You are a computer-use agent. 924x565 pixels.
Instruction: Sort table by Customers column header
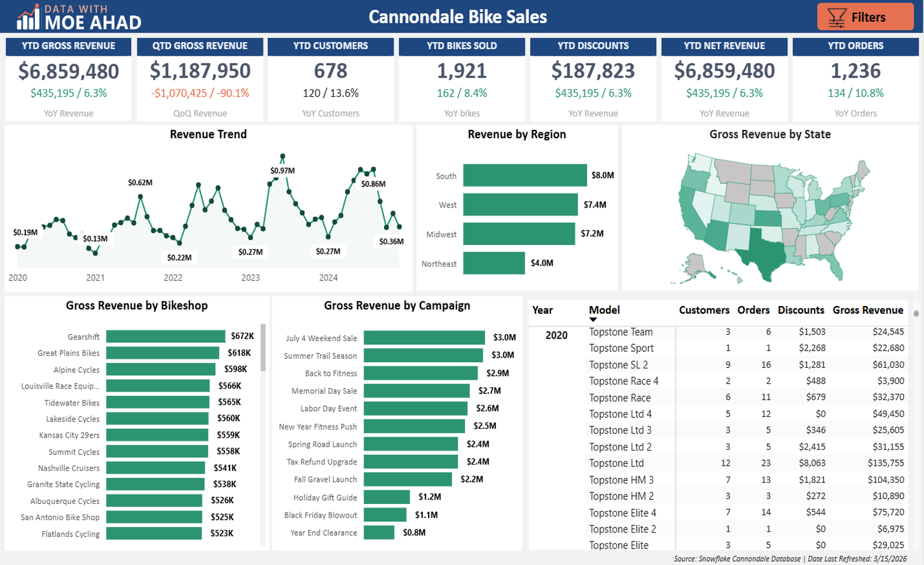(x=704, y=310)
